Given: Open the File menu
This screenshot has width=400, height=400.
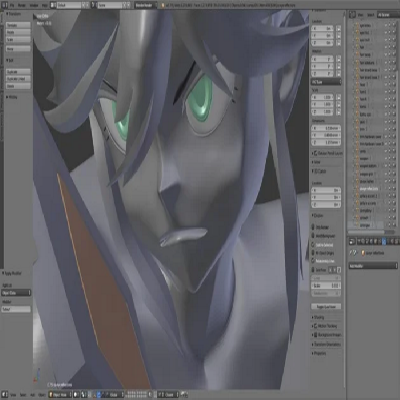Looking at the screenshot, I should click(12, 5).
